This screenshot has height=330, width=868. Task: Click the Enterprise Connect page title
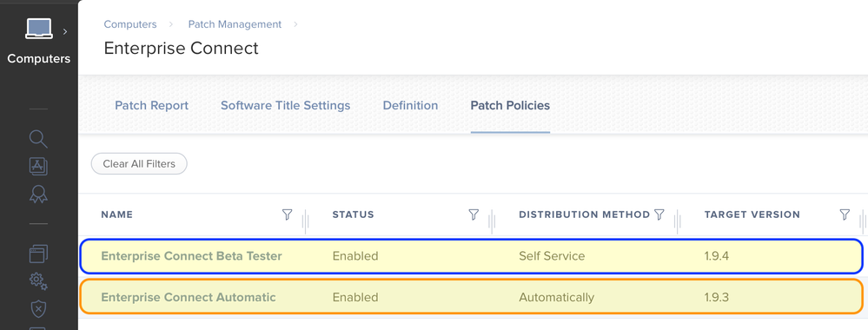(181, 48)
